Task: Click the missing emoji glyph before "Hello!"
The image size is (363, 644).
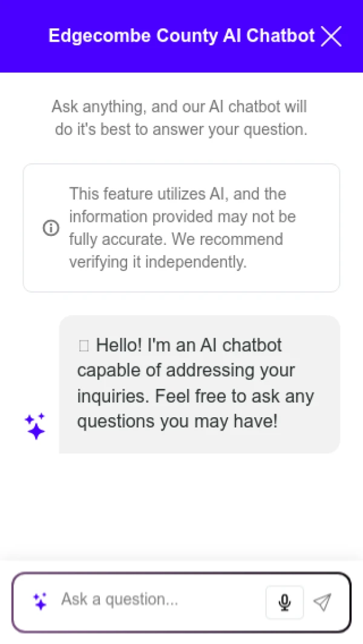Action: tap(84, 346)
